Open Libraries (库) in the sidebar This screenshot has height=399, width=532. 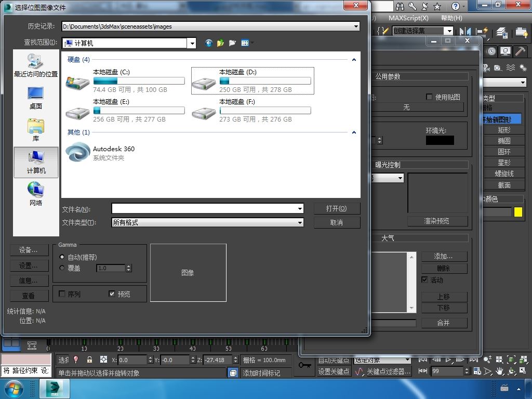coord(36,130)
